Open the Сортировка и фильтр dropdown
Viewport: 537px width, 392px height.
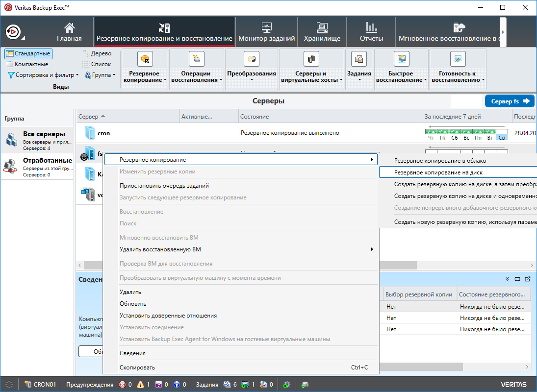pyautogui.click(x=43, y=75)
